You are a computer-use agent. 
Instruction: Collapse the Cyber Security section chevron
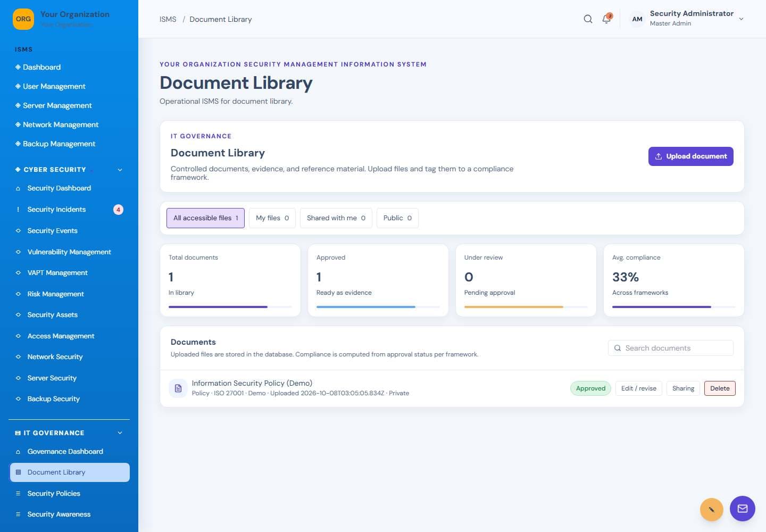(x=120, y=170)
